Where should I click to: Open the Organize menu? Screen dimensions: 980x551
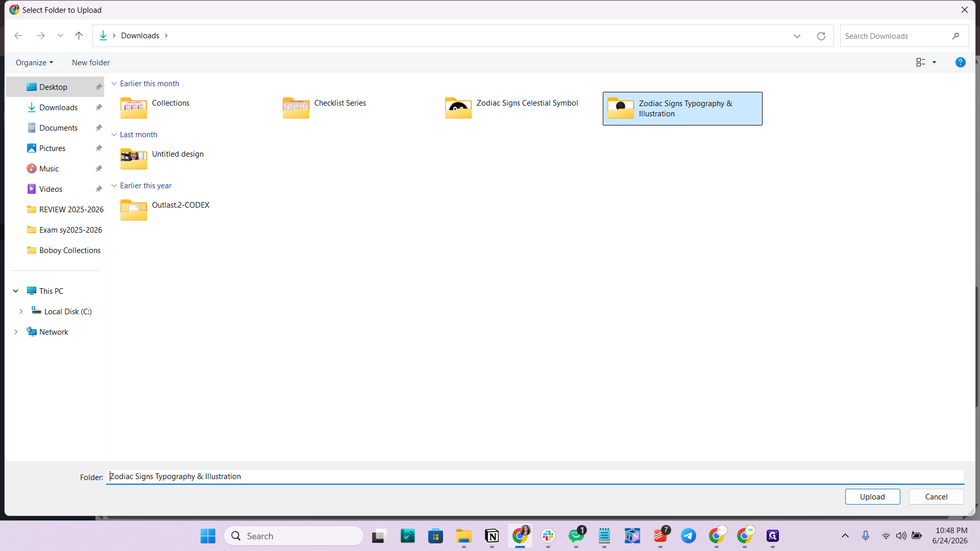click(34, 63)
